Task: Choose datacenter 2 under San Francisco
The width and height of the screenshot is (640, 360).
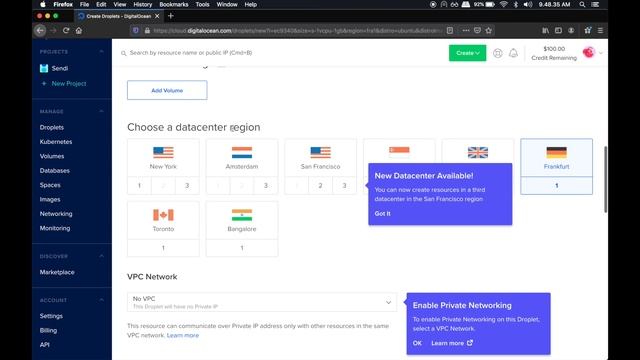Action: tap(320, 186)
